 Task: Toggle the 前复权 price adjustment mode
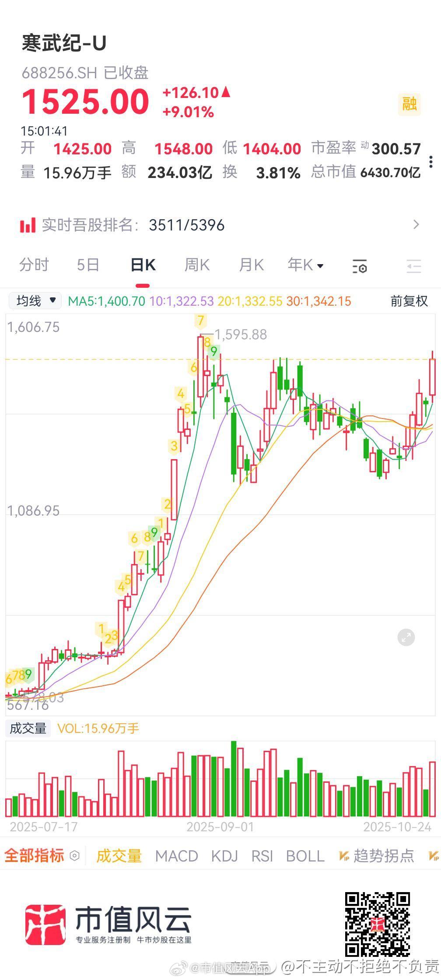point(409,301)
